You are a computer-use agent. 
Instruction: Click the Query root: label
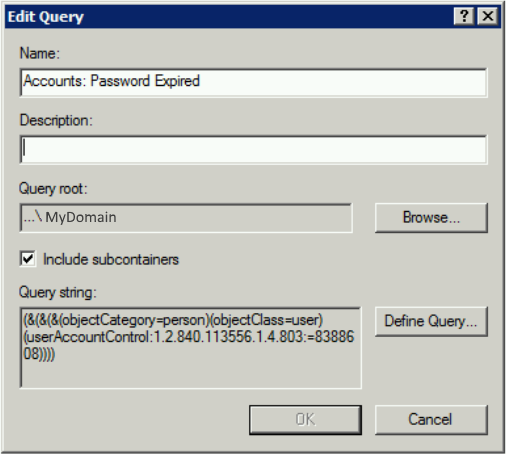click(53, 189)
